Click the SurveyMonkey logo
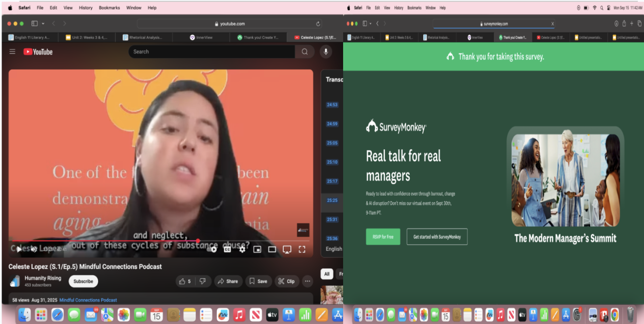 [x=396, y=126]
